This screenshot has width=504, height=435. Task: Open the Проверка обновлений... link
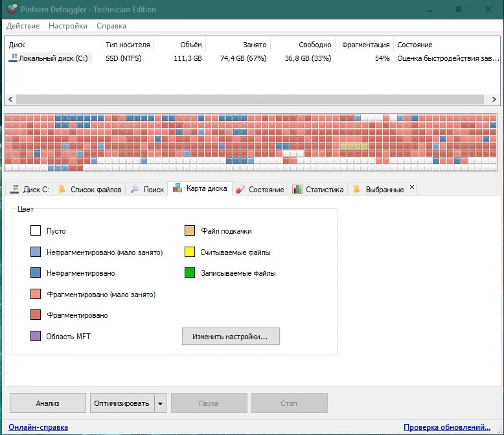click(x=447, y=427)
